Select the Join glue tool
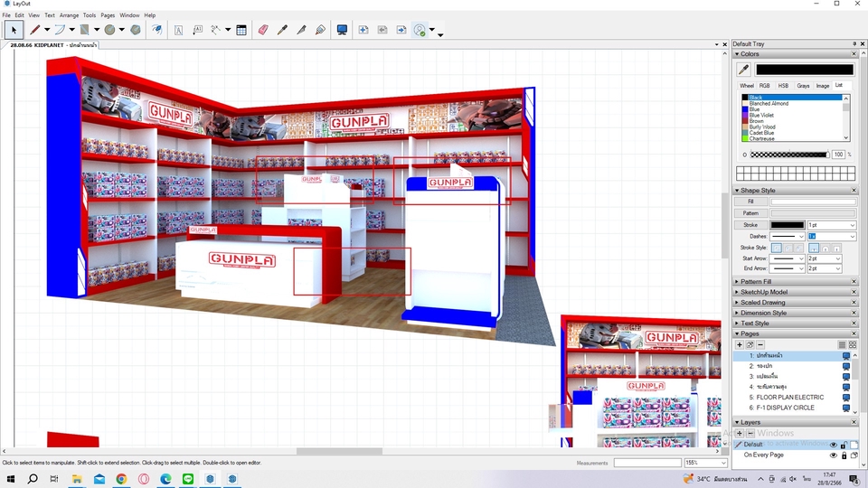The height and width of the screenshot is (488, 868). coord(320,30)
